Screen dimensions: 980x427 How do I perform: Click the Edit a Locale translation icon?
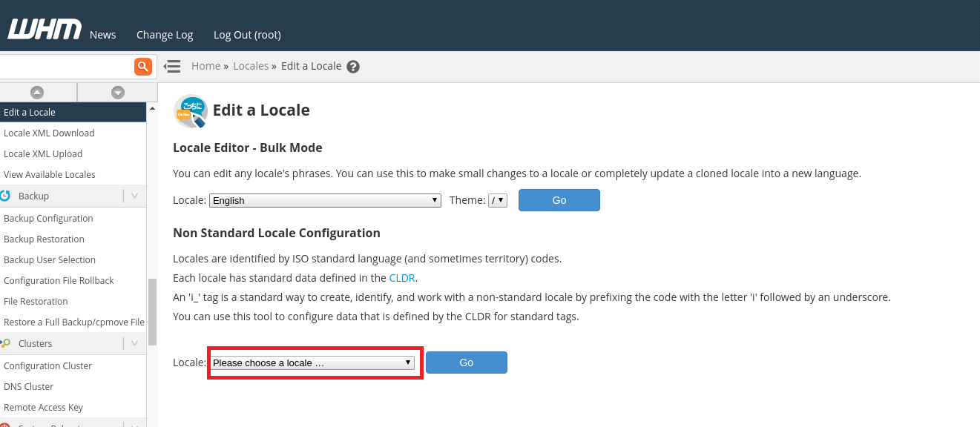click(x=189, y=111)
